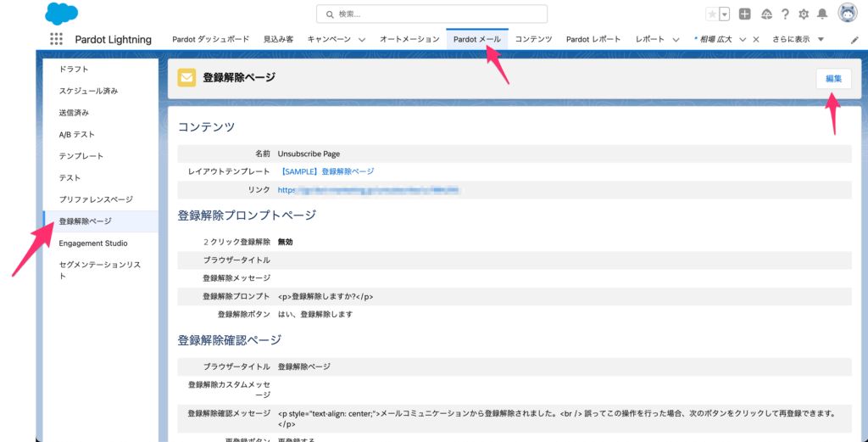Click the Salesforce cloud logo
The width and height of the screenshot is (868, 442).
click(x=61, y=14)
